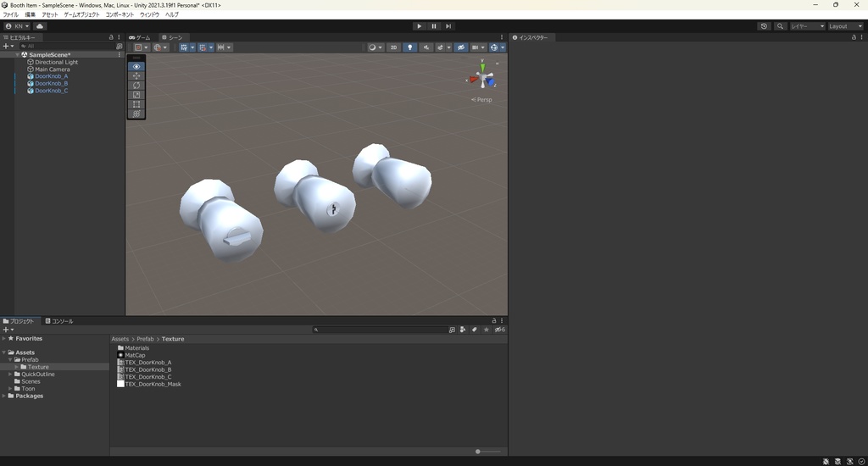Toggle scene effects (skybox/fog) button

click(x=440, y=47)
